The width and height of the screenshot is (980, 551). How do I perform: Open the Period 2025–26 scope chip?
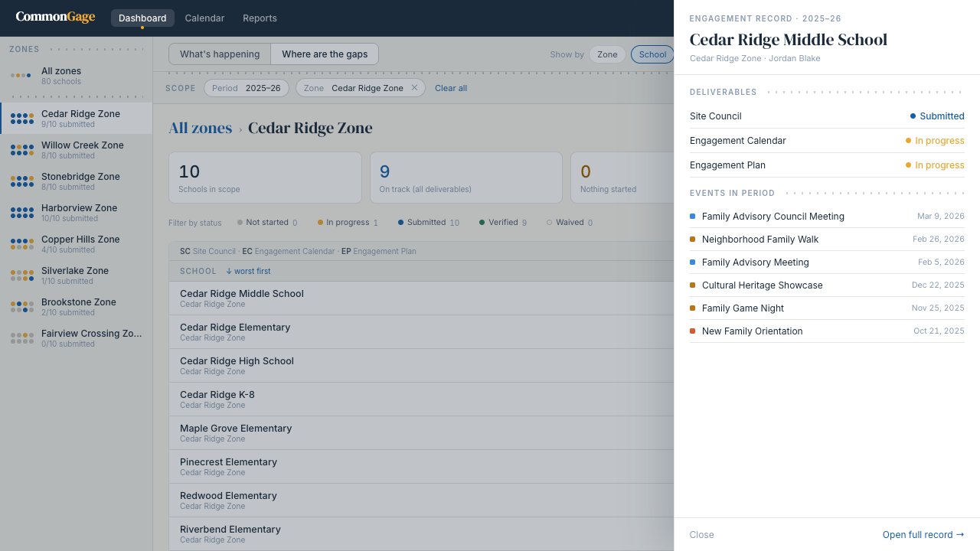247,88
